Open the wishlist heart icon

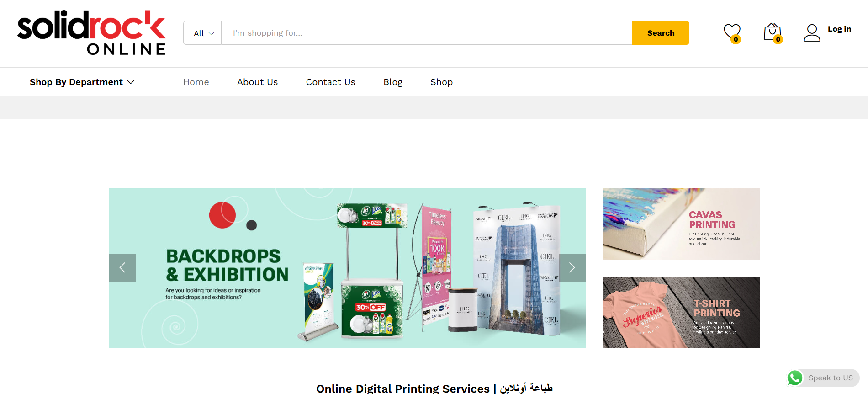point(731,32)
